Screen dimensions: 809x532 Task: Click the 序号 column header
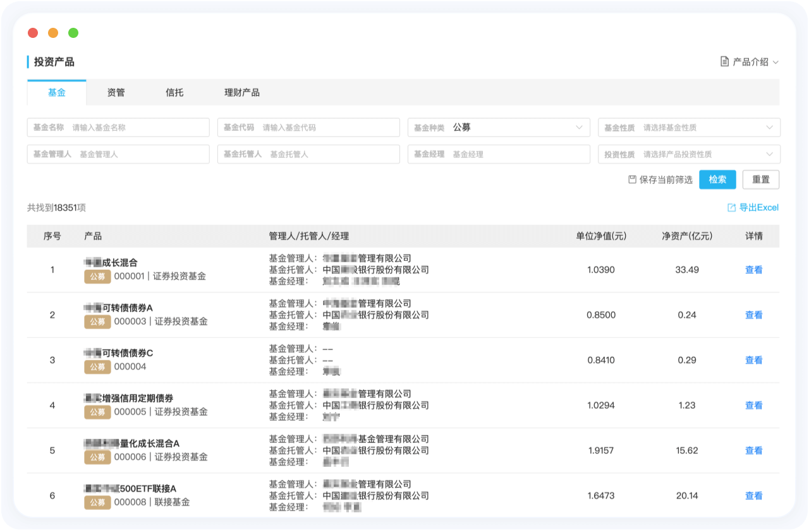coord(52,236)
